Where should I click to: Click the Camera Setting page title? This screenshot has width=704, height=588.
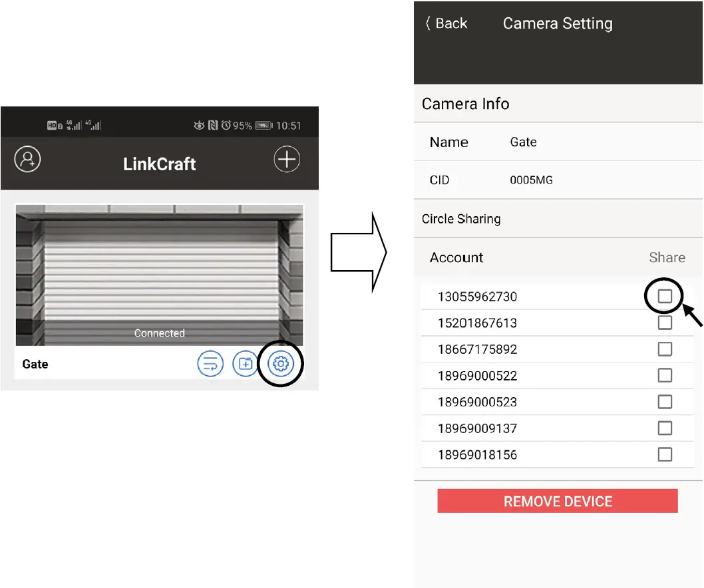coord(558,23)
